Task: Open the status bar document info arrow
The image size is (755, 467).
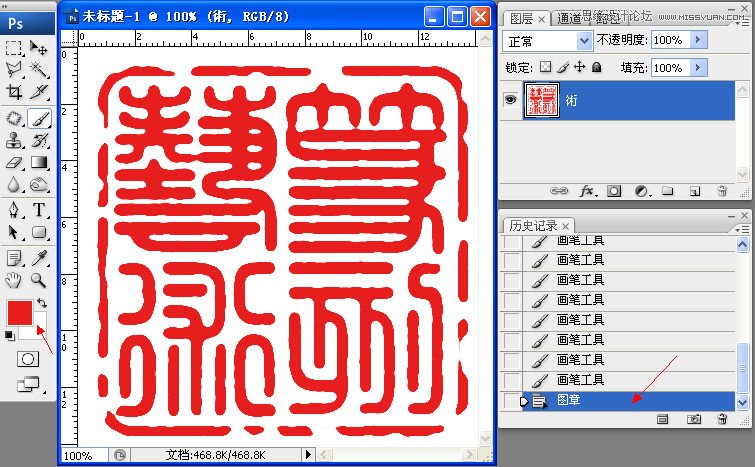Action: (308, 454)
